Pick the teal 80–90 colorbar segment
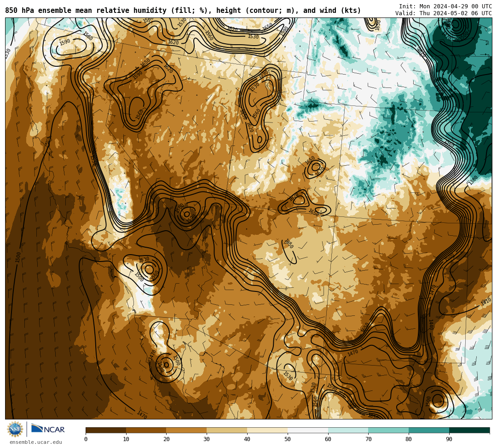This screenshot has width=497, height=448. [429, 430]
